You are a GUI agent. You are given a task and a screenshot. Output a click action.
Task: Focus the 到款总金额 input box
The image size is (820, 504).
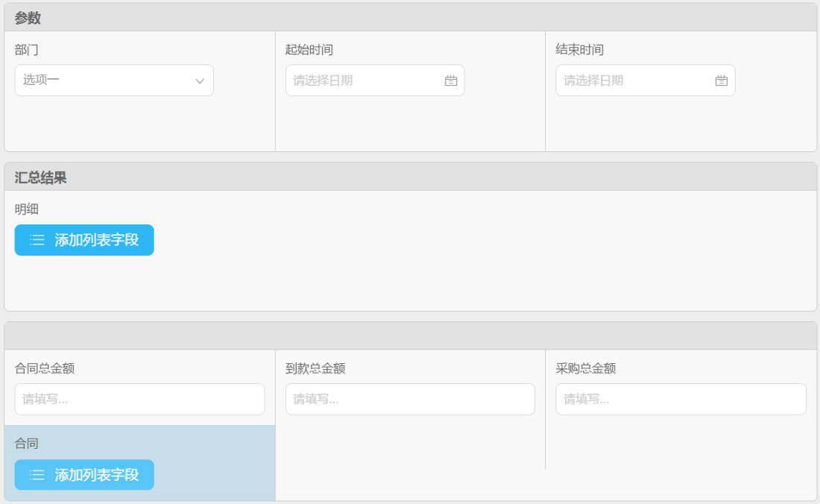pyautogui.click(x=410, y=399)
